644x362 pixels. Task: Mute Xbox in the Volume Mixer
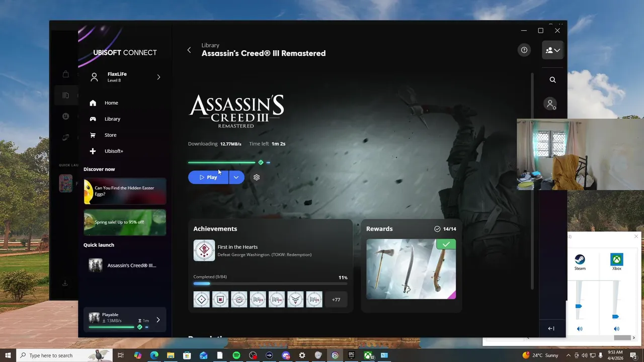(x=617, y=328)
